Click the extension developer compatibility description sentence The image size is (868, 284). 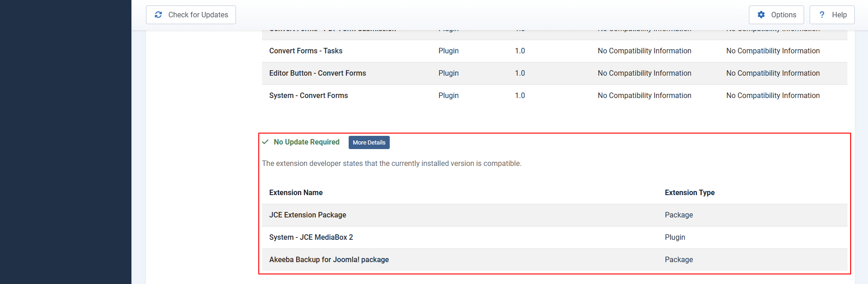391,164
